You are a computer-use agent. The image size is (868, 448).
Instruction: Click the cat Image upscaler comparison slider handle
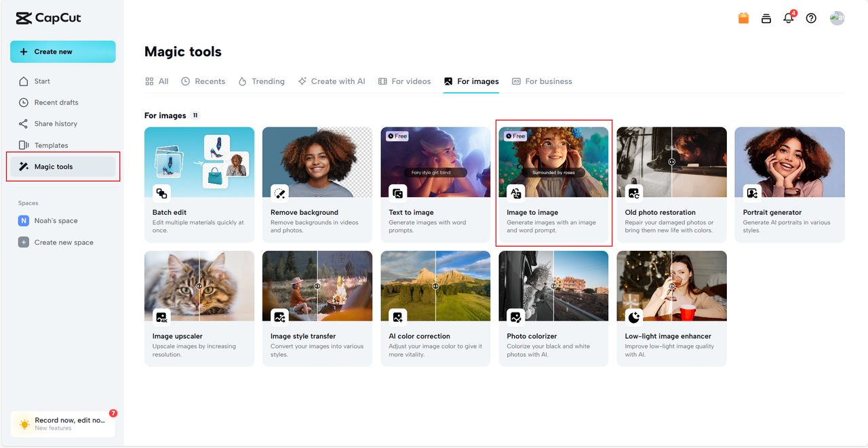199,286
